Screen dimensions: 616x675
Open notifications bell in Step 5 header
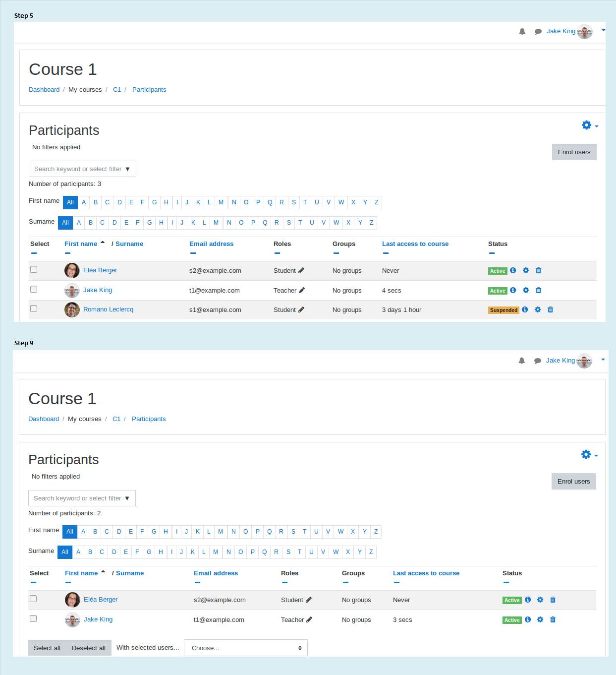(x=522, y=31)
